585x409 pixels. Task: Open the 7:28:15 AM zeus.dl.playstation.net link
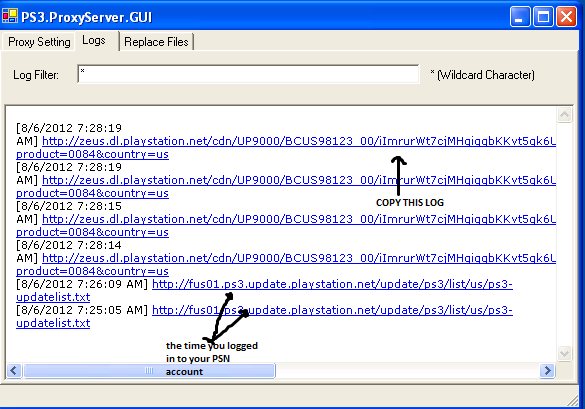coord(299,219)
